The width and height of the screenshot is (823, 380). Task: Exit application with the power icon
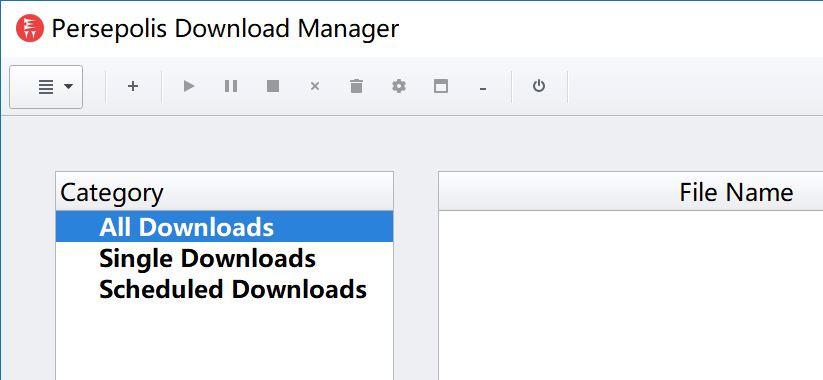(539, 86)
